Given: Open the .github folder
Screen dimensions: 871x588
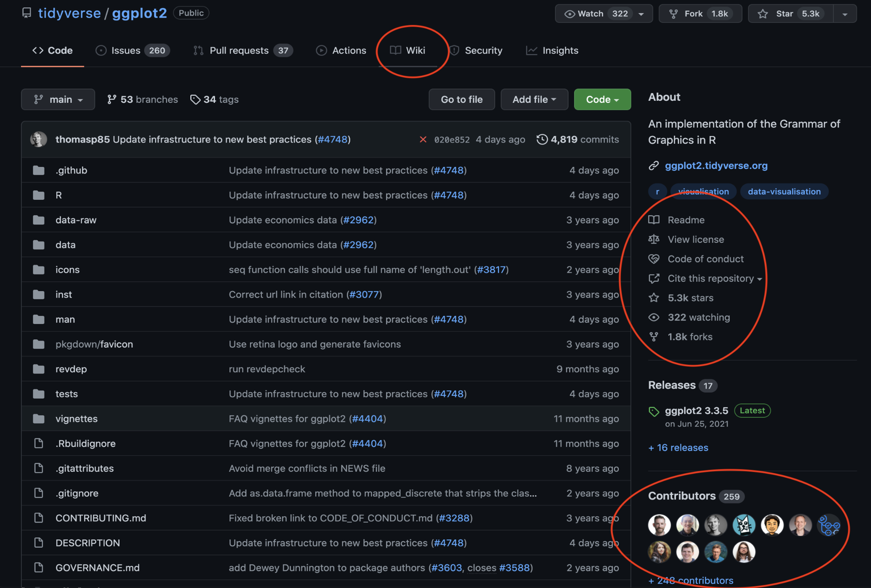Looking at the screenshot, I should pyautogui.click(x=71, y=170).
